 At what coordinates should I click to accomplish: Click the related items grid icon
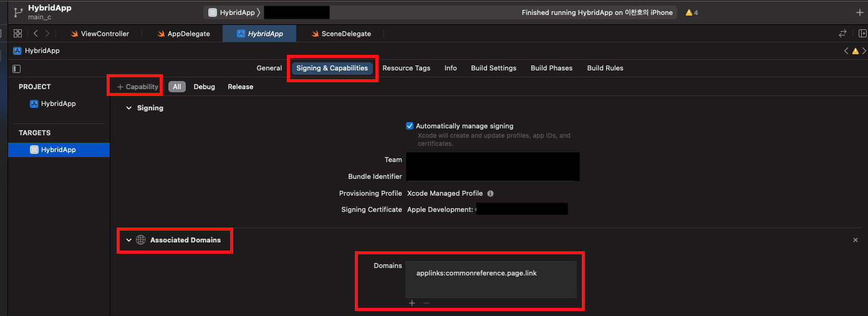pos(17,34)
